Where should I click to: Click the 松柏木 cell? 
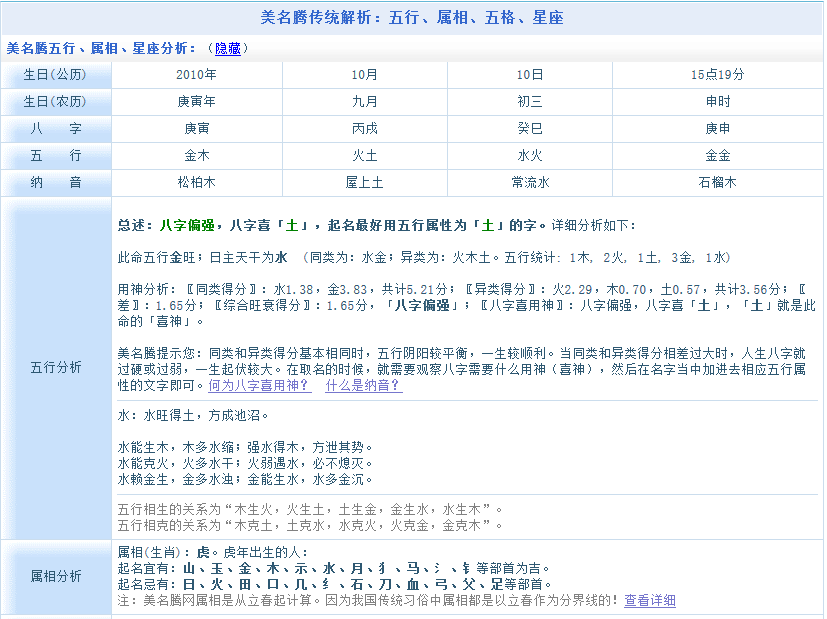(x=196, y=183)
